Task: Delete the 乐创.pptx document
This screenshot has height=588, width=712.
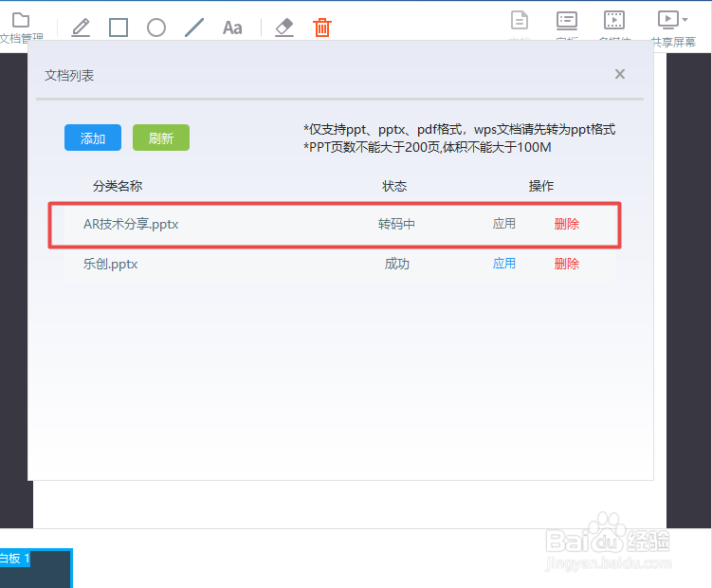Action: tap(567, 264)
